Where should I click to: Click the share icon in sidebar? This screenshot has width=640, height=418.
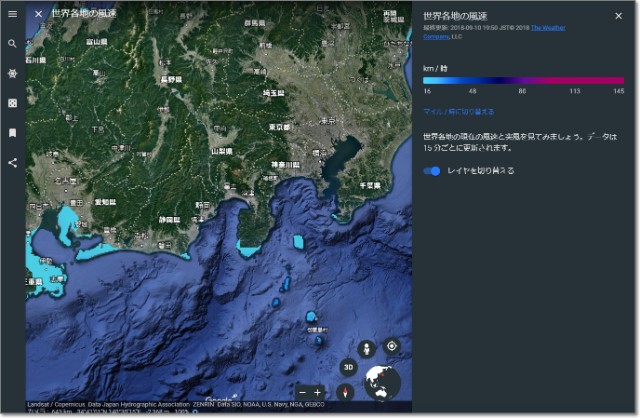coord(12,161)
